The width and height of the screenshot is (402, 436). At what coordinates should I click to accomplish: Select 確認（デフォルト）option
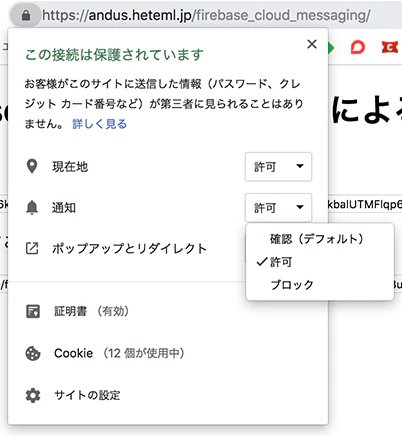point(316,239)
